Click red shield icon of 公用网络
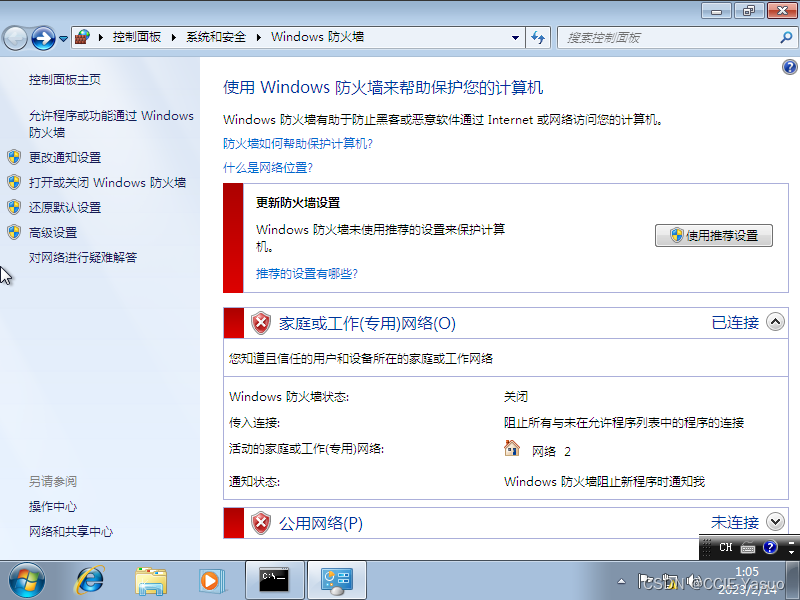This screenshot has height=600, width=800. 261,523
